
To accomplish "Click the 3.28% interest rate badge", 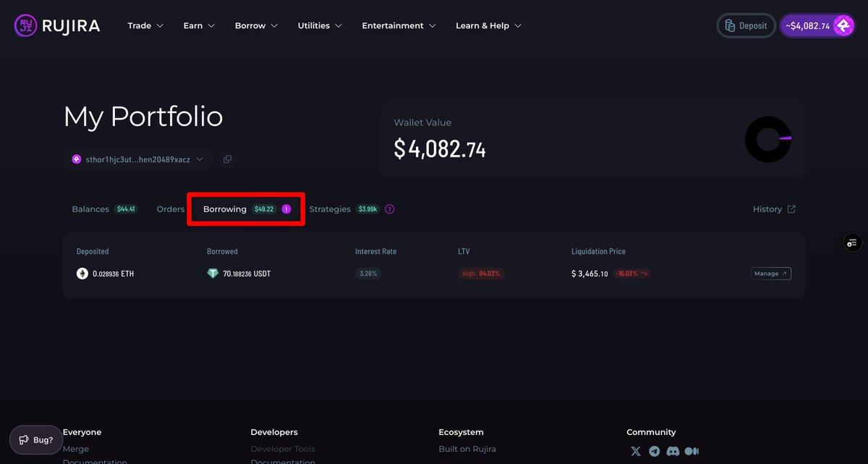I will pyautogui.click(x=369, y=274).
